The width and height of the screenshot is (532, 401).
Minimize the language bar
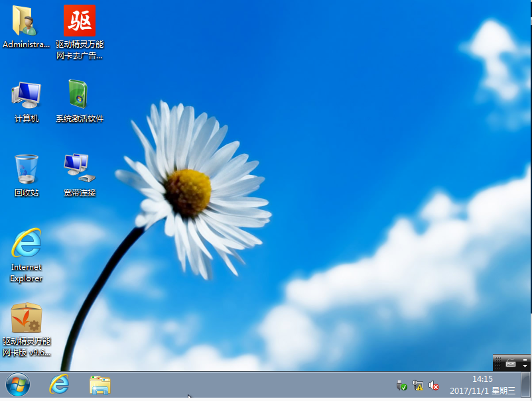525,360
